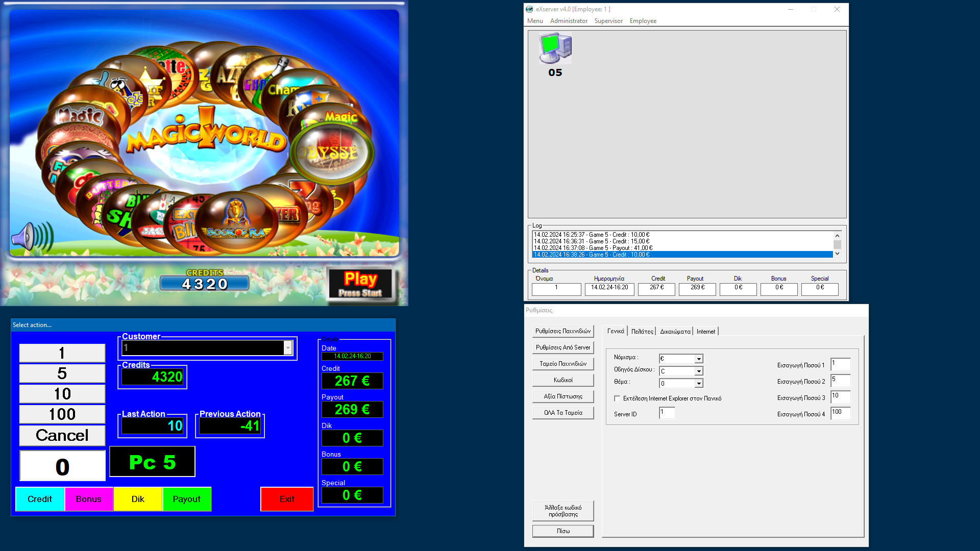
Task: Click the Server ID input field
Action: pyautogui.click(x=667, y=413)
